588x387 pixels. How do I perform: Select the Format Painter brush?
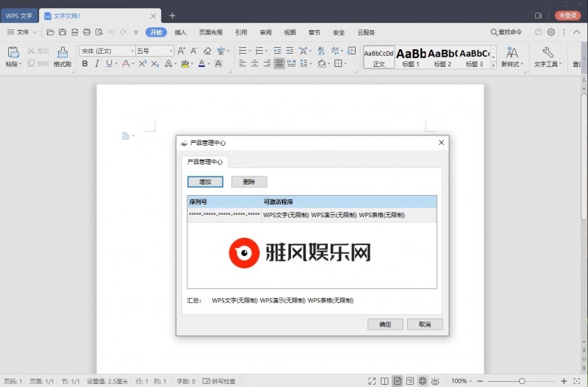62,52
